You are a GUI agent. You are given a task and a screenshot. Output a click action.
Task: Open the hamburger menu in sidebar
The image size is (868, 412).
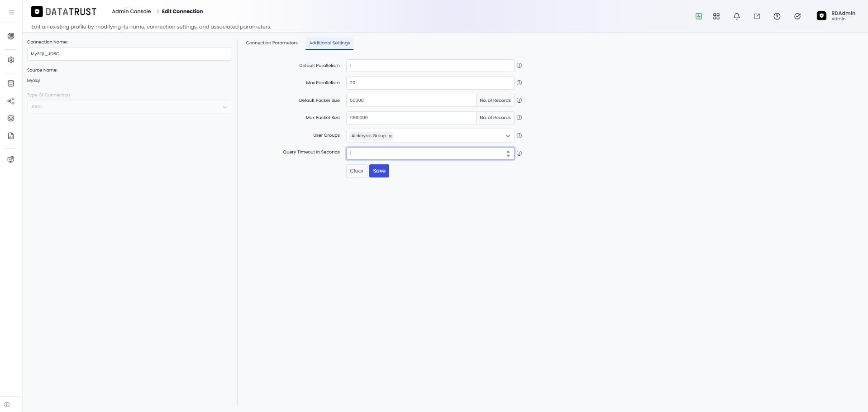[x=12, y=12]
